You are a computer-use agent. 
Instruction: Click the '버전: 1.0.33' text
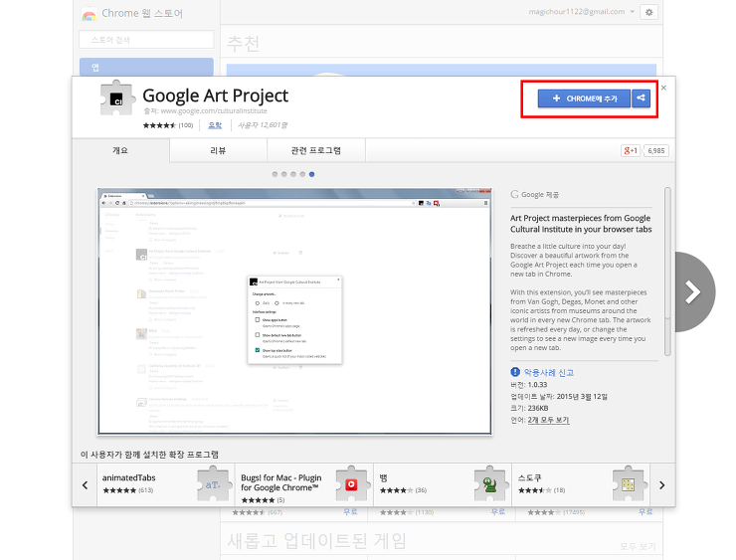(529, 385)
